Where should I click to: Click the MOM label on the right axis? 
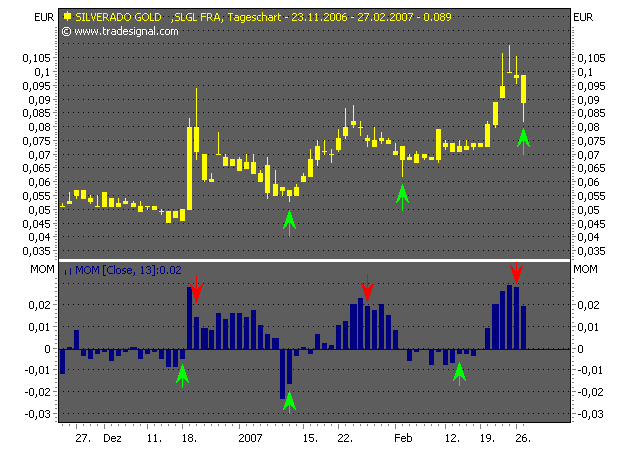[x=585, y=269]
